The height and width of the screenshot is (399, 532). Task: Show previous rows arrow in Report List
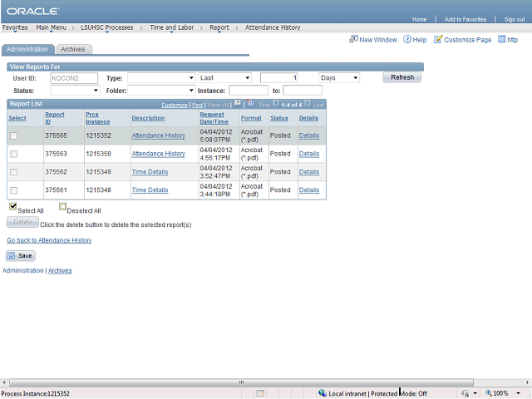pyautogui.click(x=276, y=103)
